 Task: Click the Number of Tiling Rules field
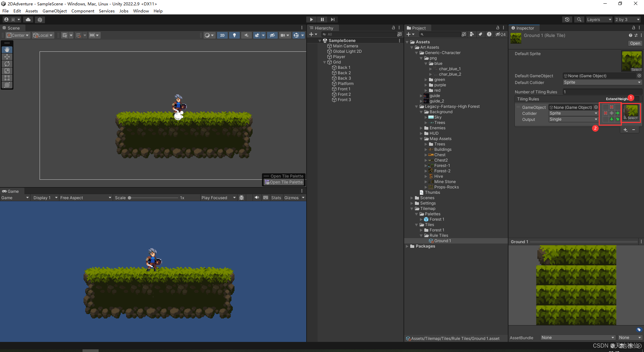point(602,92)
